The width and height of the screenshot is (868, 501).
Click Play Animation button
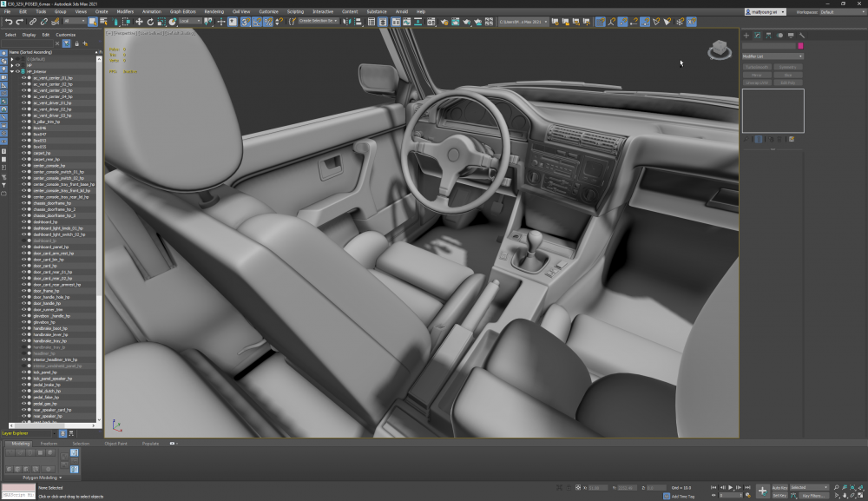tap(731, 488)
